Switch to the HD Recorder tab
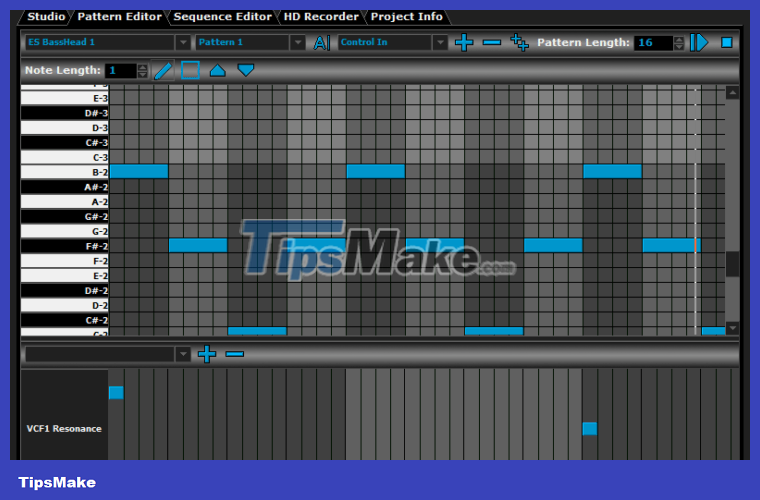This screenshot has height=500, width=760. tap(321, 16)
